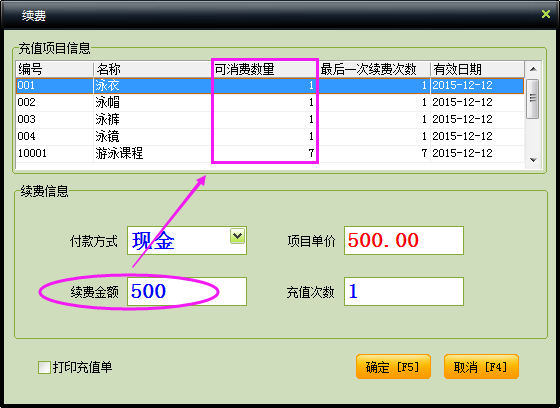The image size is (560, 408).
Task: Click the 可消费数量 column header
Action: 265,69
